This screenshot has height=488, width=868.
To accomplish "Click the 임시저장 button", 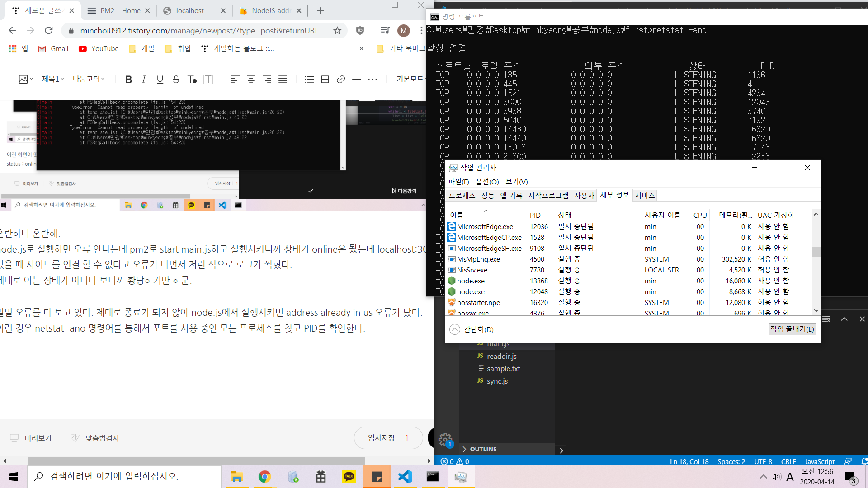I will 381,437.
